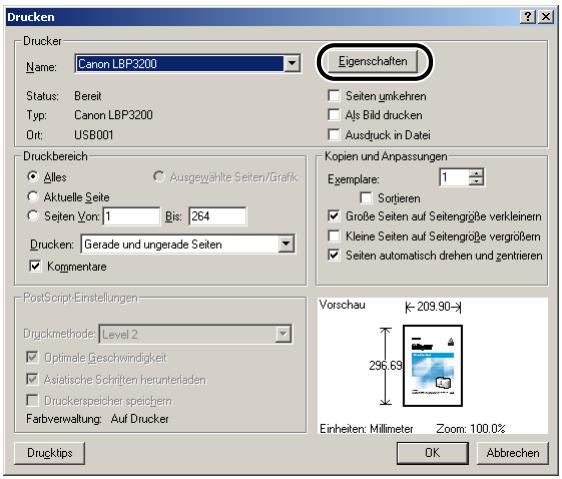Select the Alles radio button
Viewport: 562px width, 479px height.
pyautogui.click(x=33, y=176)
